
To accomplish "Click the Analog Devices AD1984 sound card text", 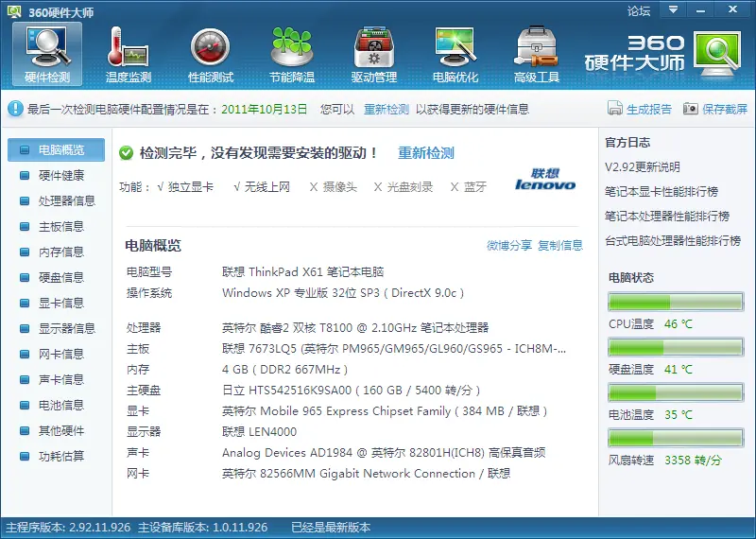I will pyautogui.click(x=384, y=453).
